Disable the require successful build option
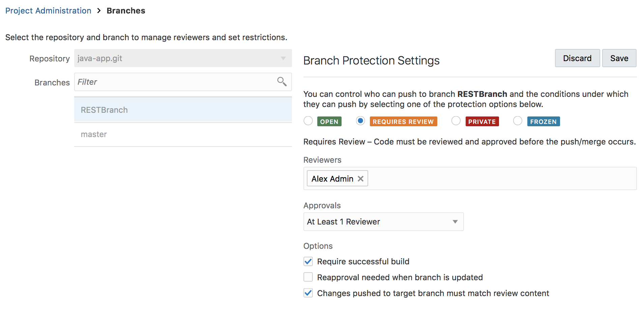 click(x=308, y=261)
